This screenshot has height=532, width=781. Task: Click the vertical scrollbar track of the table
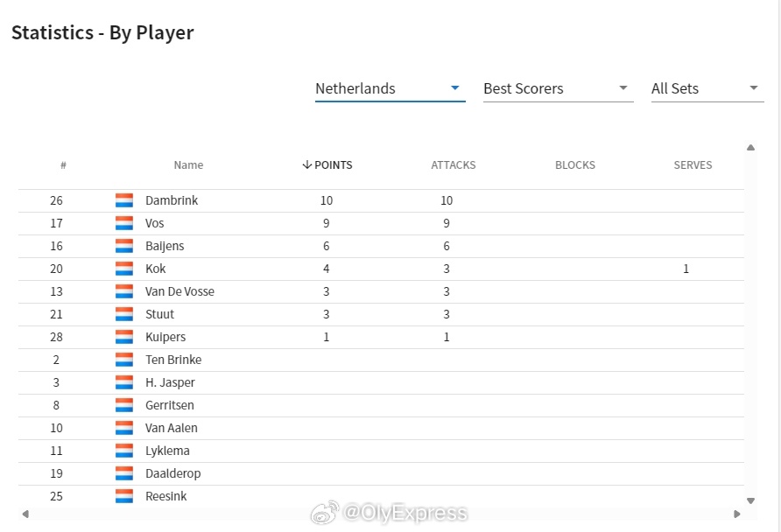point(750,324)
